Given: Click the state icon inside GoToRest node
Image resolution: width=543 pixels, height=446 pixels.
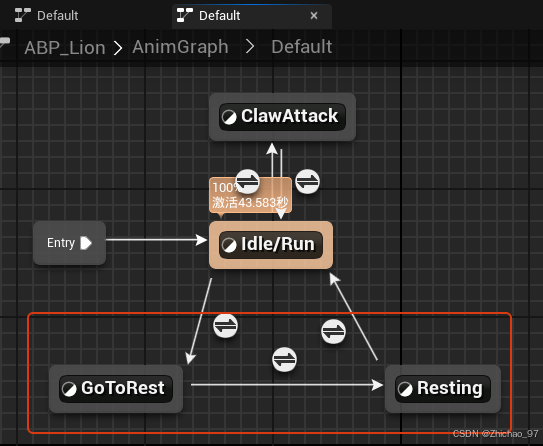Looking at the screenshot, I should (69, 389).
